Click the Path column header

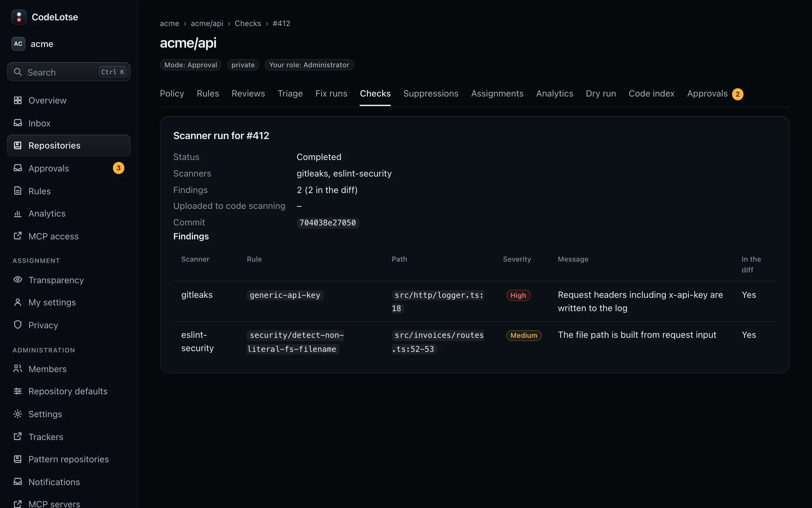point(399,259)
